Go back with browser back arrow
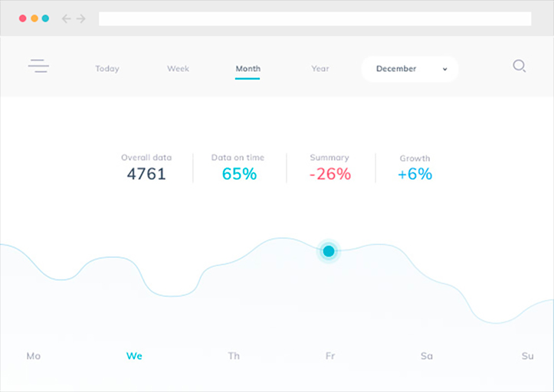The height and width of the screenshot is (392, 554). click(66, 18)
